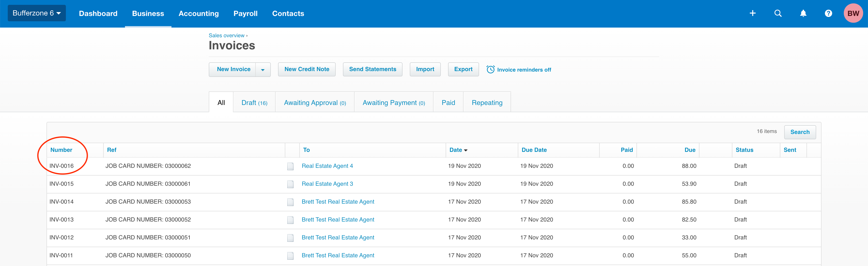The width and height of the screenshot is (868, 266).
Task: Open Brett Test Real Estate Agent for INV-0011
Action: coord(338,255)
